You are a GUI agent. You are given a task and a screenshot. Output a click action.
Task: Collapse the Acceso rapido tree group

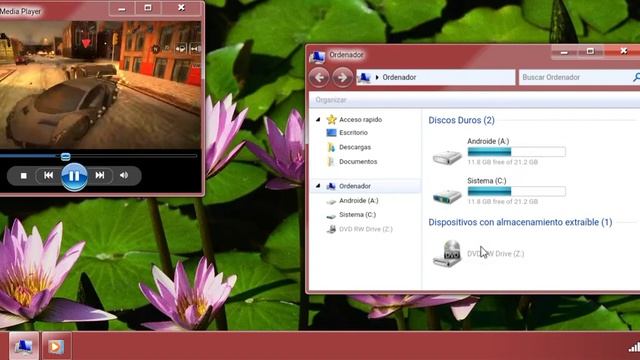(x=318, y=120)
